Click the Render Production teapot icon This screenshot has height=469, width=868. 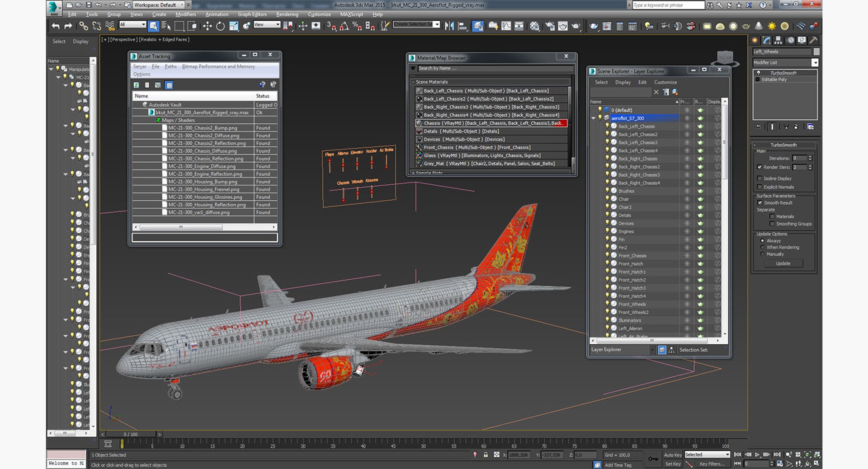(x=576, y=26)
